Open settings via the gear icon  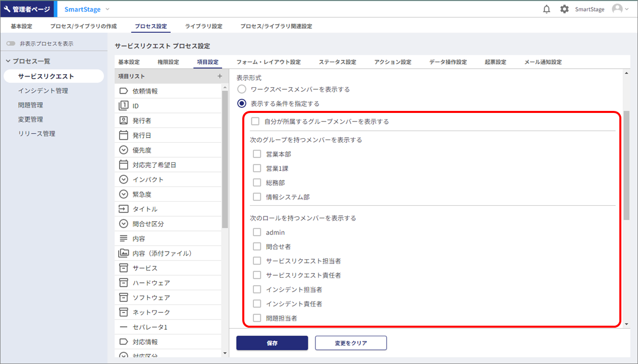[564, 9]
